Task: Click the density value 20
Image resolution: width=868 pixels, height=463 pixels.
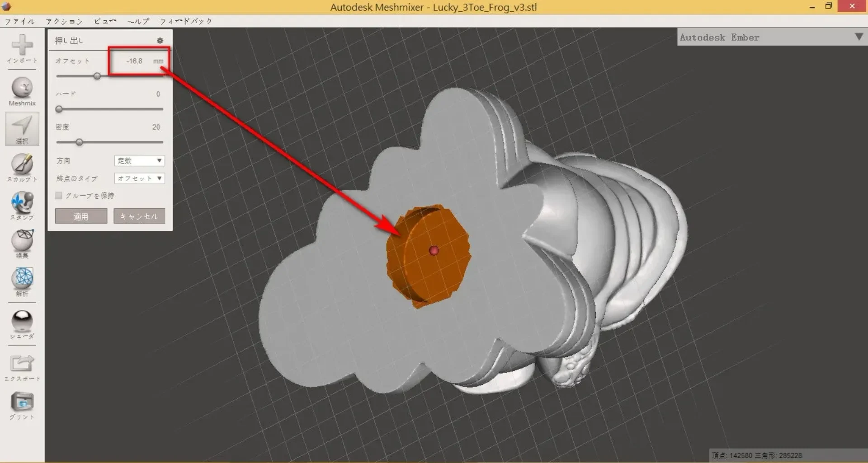Action: pos(156,127)
